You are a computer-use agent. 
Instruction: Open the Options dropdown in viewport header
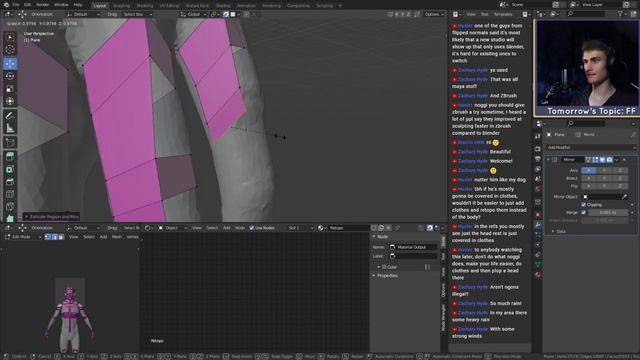pyautogui.click(x=434, y=14)
